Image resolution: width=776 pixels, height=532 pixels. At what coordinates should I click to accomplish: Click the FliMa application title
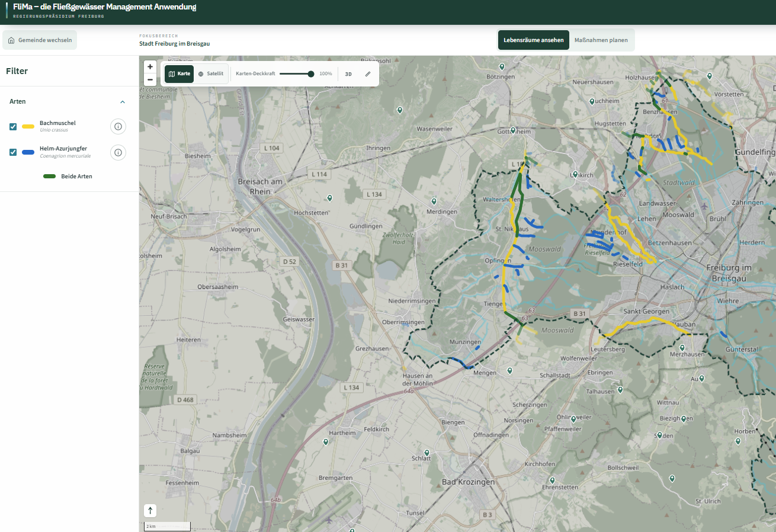[104, 7]
